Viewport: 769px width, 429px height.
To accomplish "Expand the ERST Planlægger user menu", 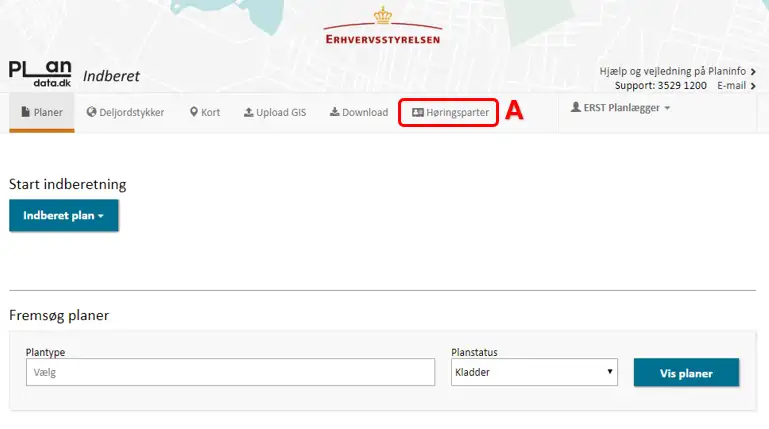I will click(x=620, y=108).
